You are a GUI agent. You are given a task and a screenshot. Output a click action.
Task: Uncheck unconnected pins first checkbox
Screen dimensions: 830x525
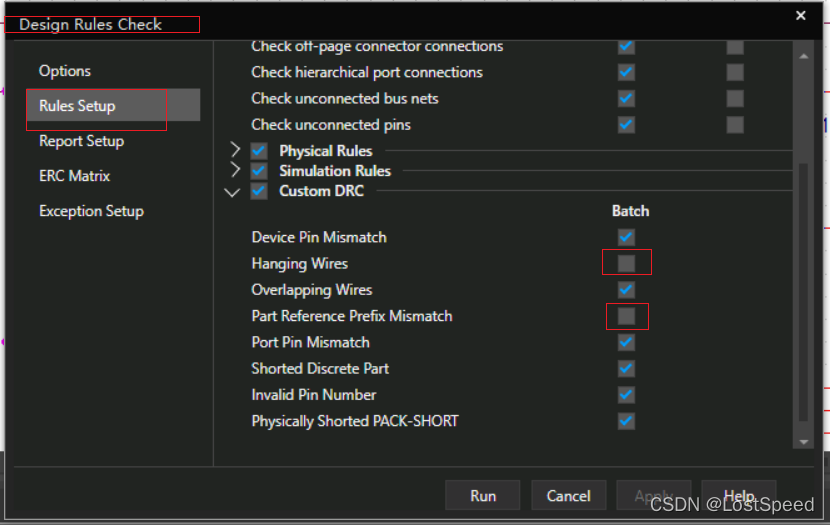click(x=626, y=125)
